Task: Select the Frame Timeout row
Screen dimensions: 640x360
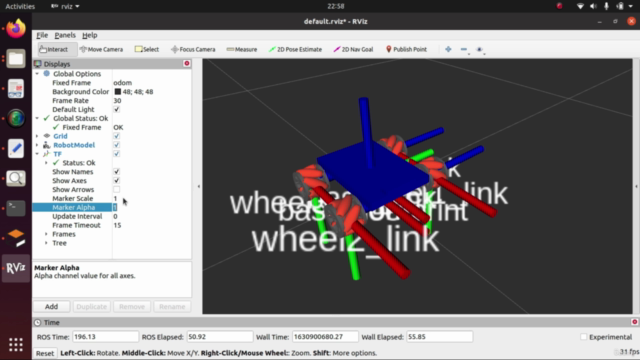Action: click(x=112, y=225)
